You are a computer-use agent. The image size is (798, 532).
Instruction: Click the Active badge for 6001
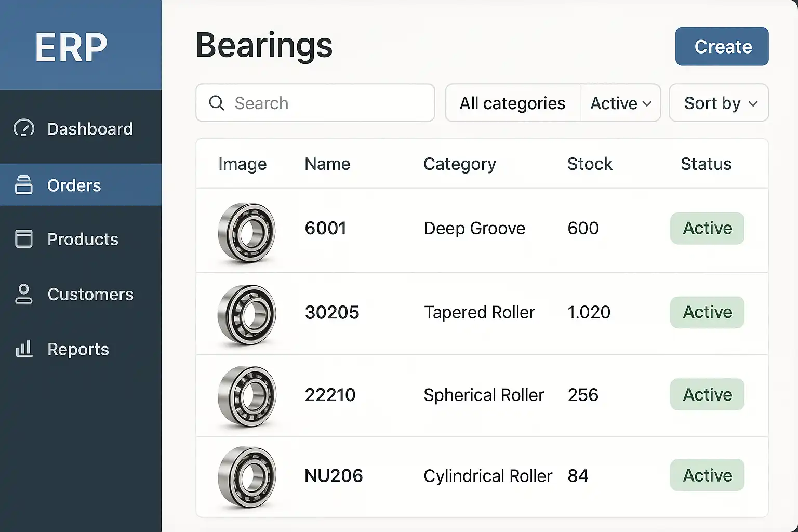[707, 228]
